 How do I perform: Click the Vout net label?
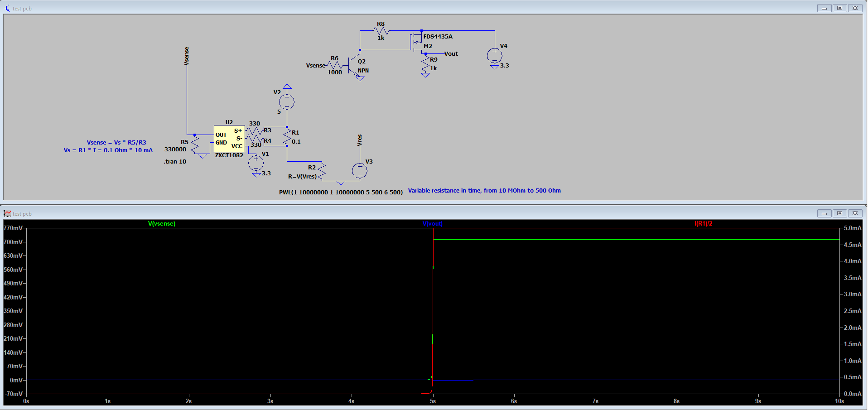451,53
